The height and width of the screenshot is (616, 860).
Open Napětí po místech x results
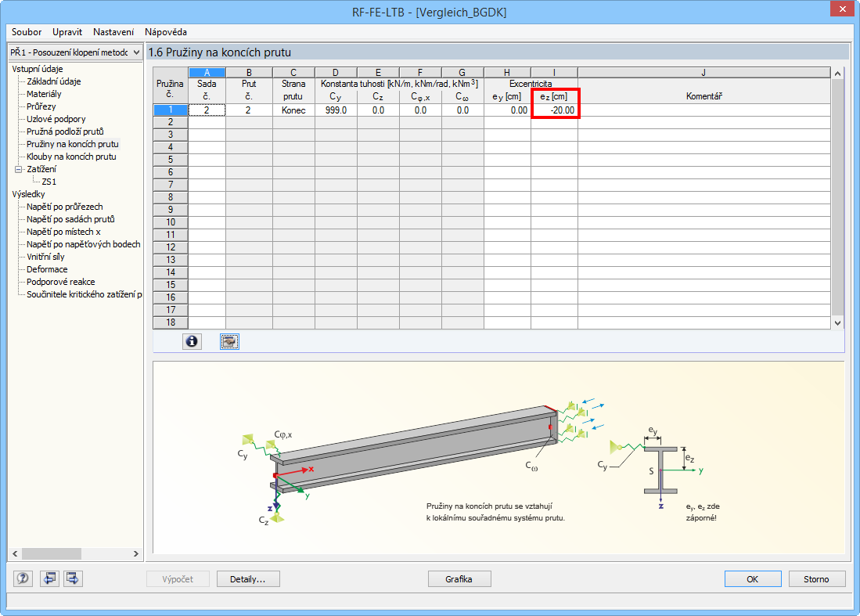63,232
